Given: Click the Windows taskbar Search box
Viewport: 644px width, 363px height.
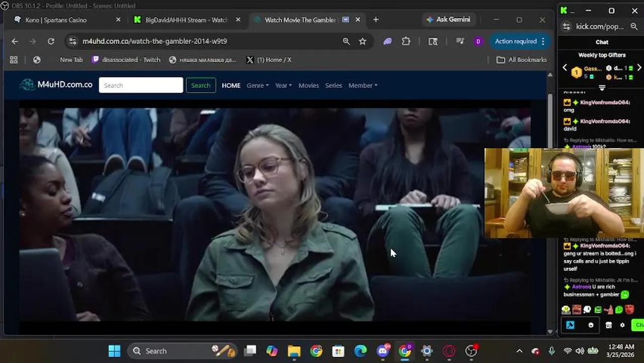Looking at the screenshot, I should coord(182,351).
